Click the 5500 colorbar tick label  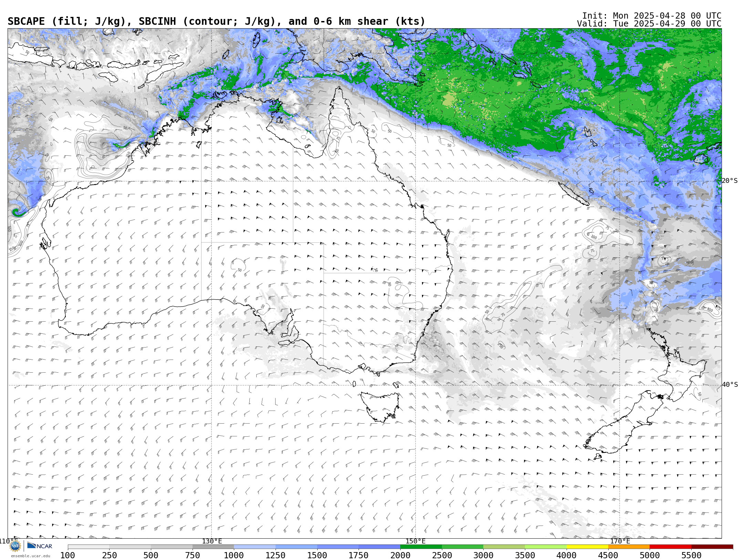click(x=691, y=555)
